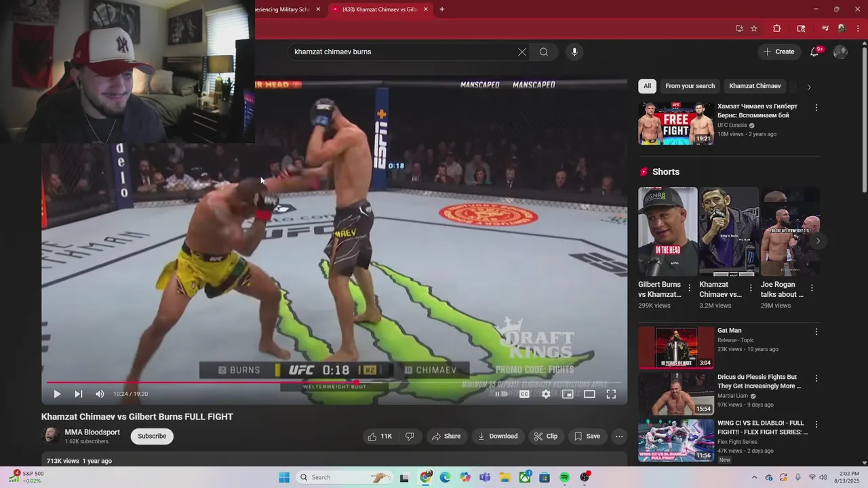Open Dricus du Plessis Fights video
The image size is (868, 488).
[759, 382]
